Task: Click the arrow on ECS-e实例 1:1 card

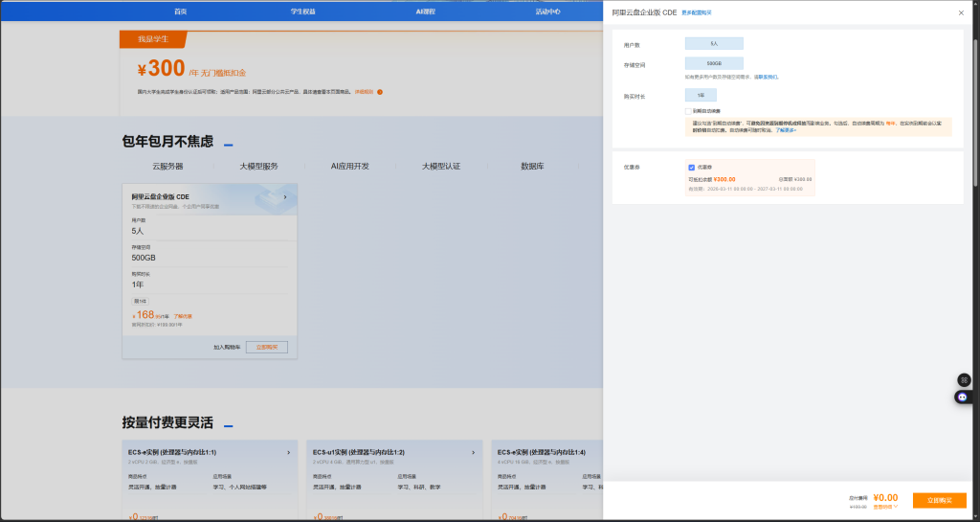Action: point(288,452)
